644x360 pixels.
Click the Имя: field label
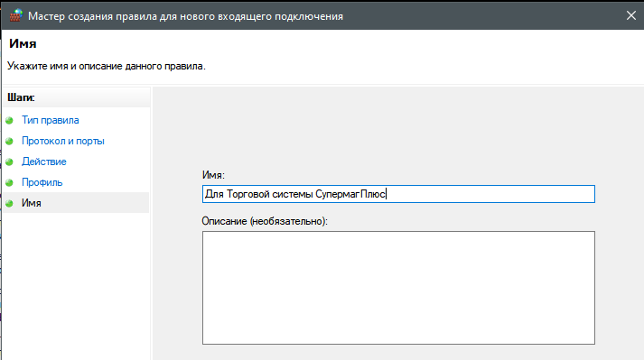[213, 175]
